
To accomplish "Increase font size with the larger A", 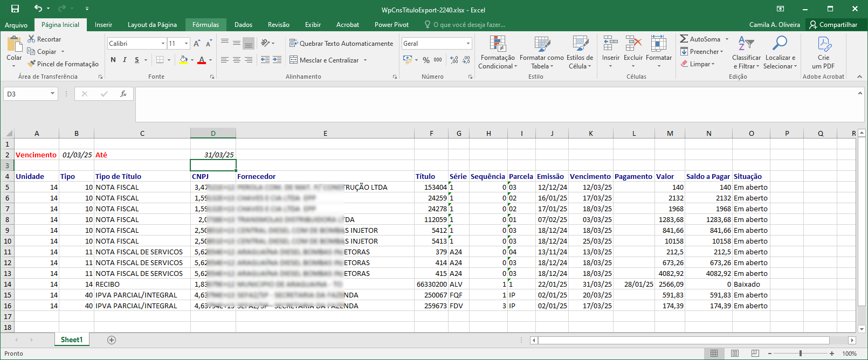I will point(197,44).
